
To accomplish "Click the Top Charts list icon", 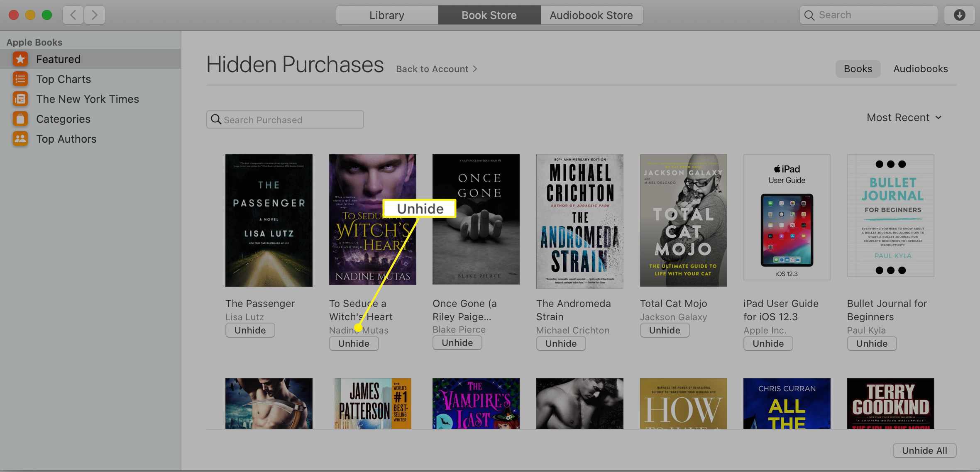I will (20, 79).
